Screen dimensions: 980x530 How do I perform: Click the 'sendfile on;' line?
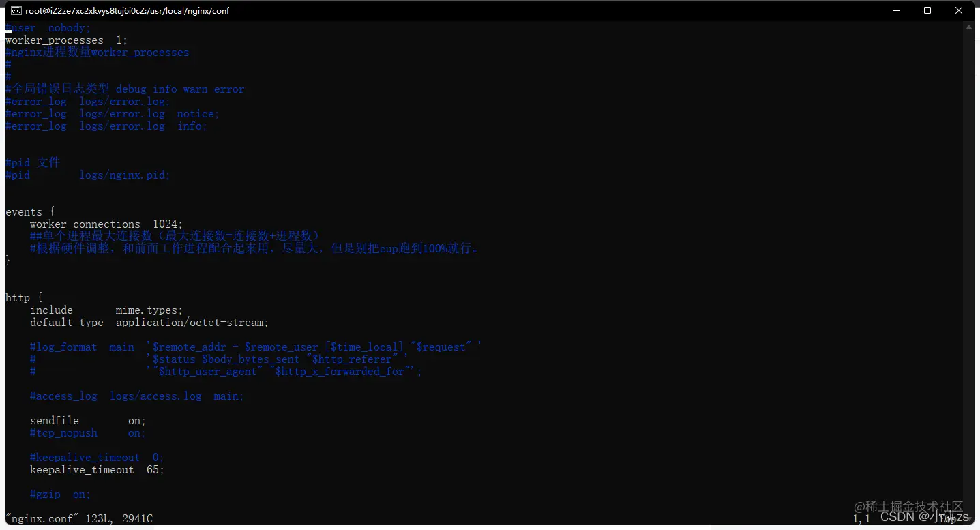coord(88,421)
